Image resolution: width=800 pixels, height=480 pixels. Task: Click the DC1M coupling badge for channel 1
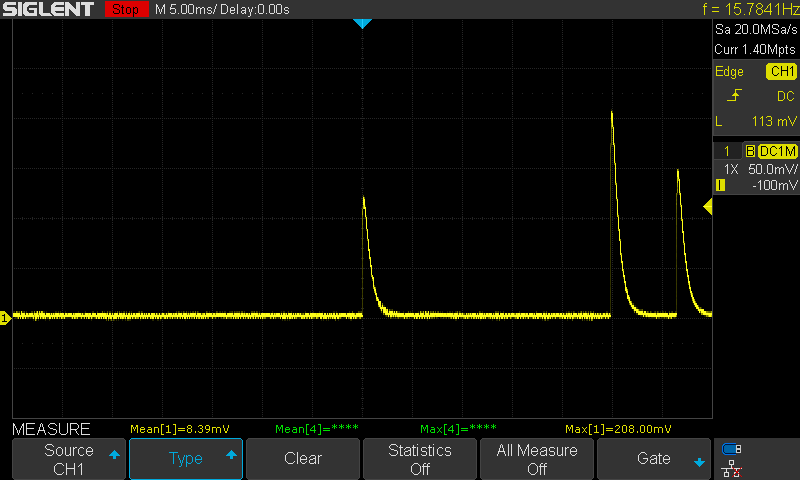click(x=777, y=151)
